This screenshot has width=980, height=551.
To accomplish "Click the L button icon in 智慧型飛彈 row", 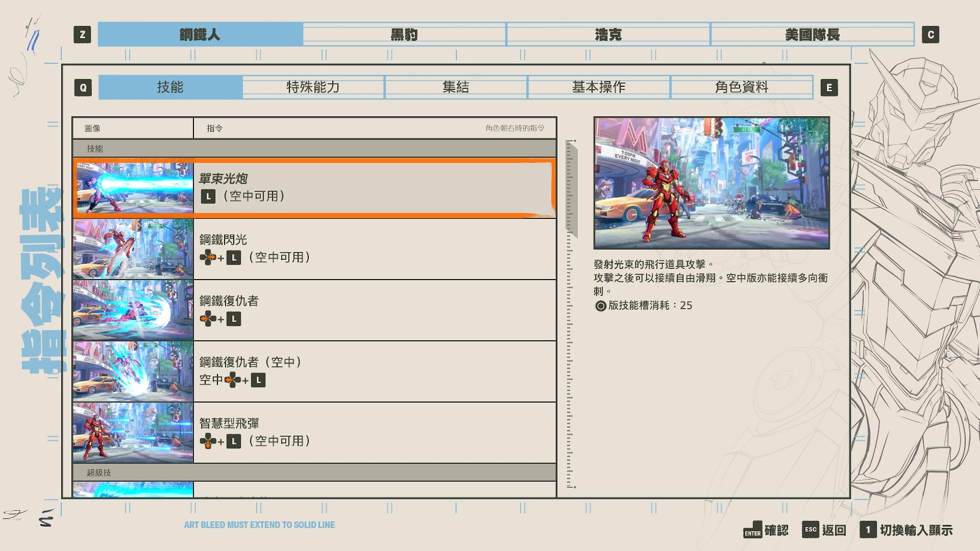I will (x=234, y=441).
